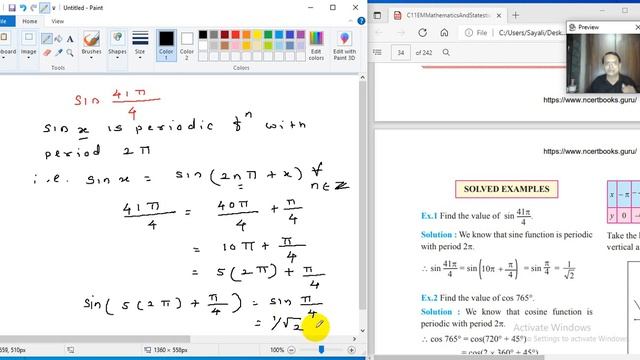Screen dimensions: 640x360
Task: Click the 100% zoom level text
Action: 277,350
